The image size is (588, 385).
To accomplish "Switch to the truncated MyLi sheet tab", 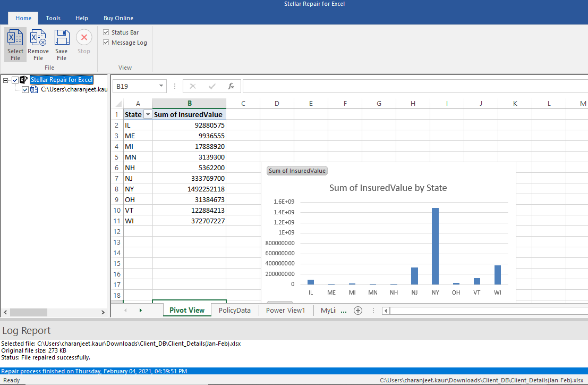I will [328, 311].
